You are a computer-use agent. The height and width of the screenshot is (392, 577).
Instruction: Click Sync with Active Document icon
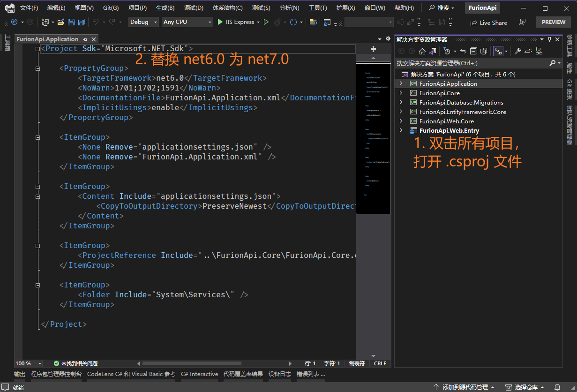coord(463,51)
